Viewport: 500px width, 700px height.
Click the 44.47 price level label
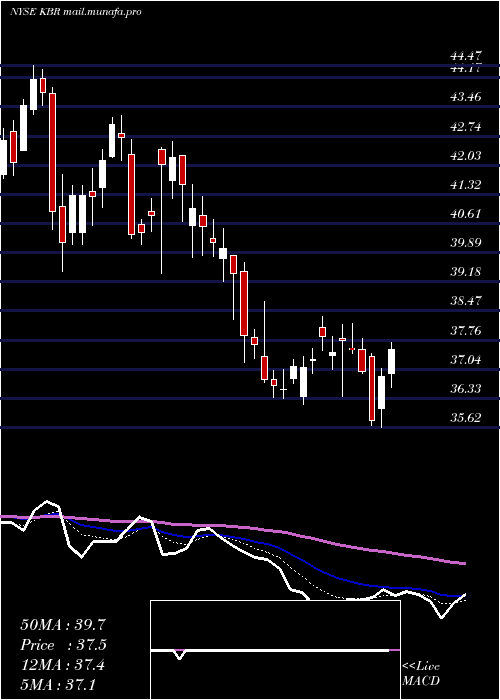tap(466, 57)
